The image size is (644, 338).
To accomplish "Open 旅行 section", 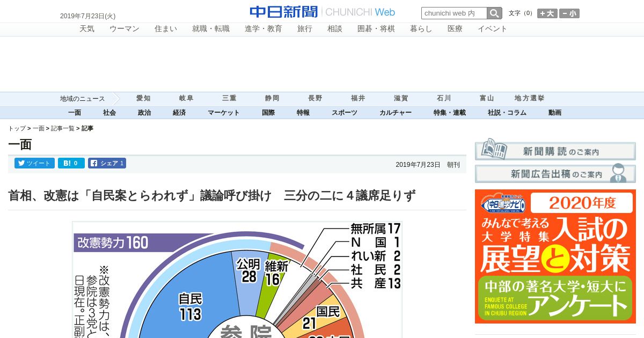I will [305, 29].
